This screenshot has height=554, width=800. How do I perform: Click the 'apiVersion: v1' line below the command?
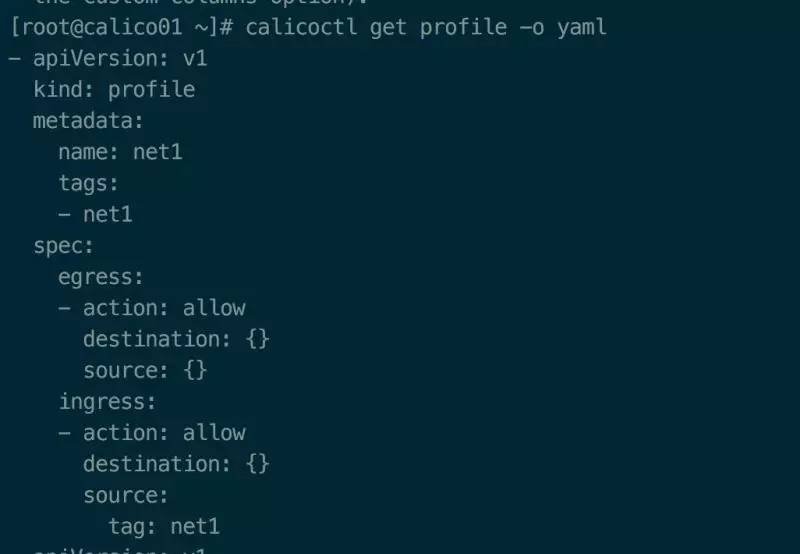click(x=118, y=58)
